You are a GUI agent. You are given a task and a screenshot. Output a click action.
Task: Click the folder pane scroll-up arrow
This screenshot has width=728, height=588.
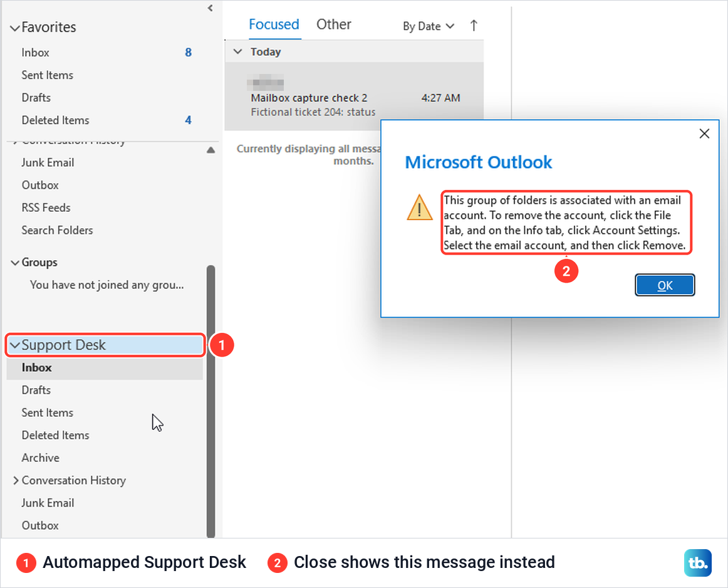coord(211,150)
